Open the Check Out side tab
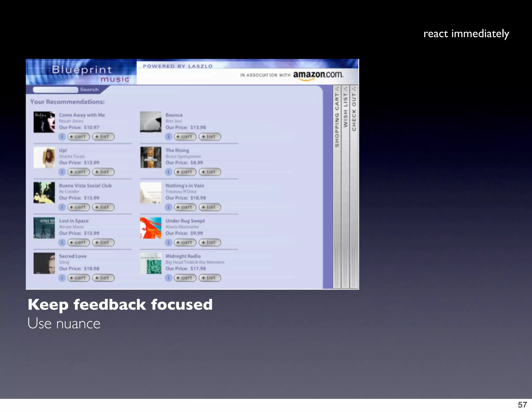This screenshot has width=532, height=412. pos(354,186)
